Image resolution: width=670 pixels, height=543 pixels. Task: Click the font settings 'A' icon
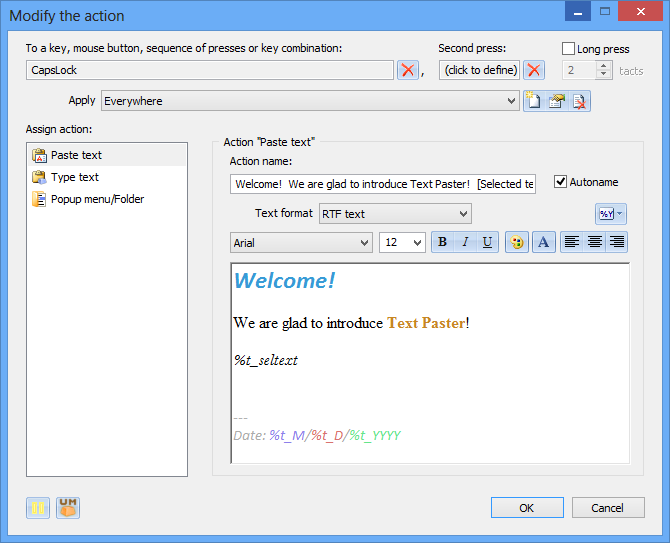pyautogui.click(x=544, y=242)
